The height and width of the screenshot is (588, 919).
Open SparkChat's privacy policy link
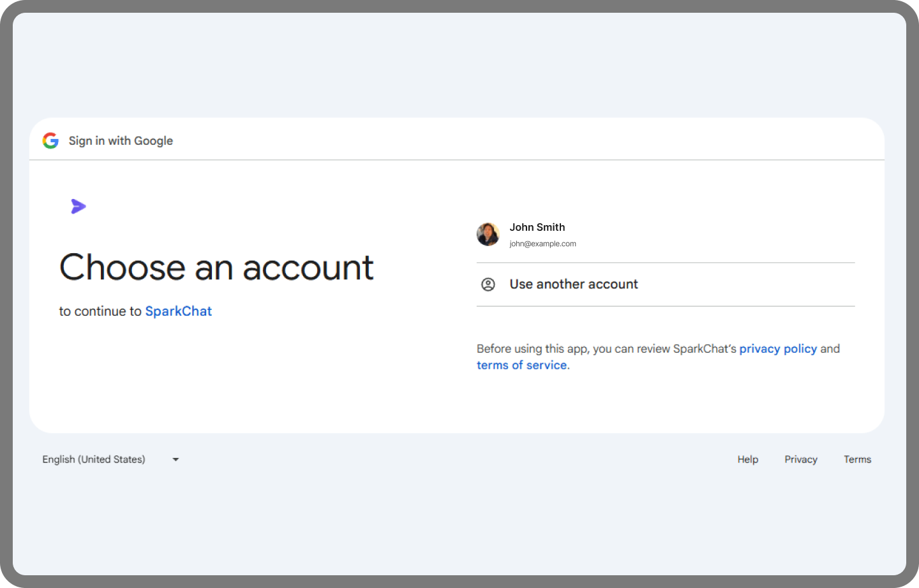[777, 349]
